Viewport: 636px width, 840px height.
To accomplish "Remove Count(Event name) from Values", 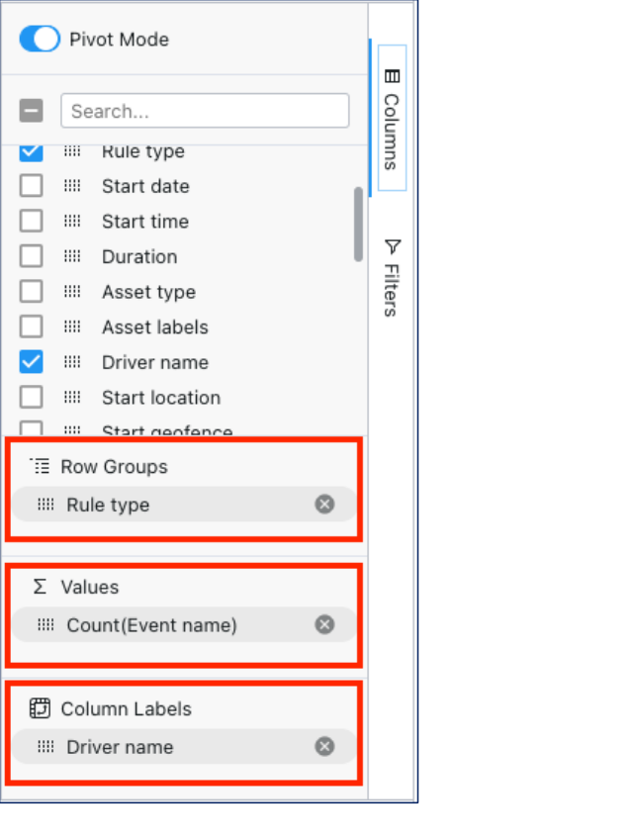I will [324, 625].
